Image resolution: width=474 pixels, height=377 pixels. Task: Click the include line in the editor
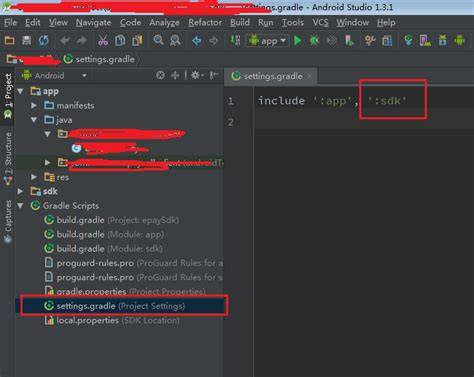pyautogui.click(x=332, y=101)
